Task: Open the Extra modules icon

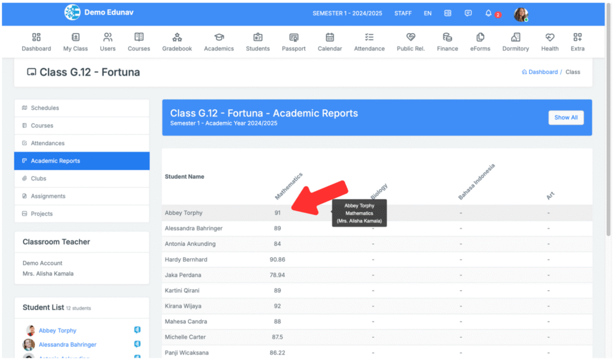Action: (x=577, y=37)
